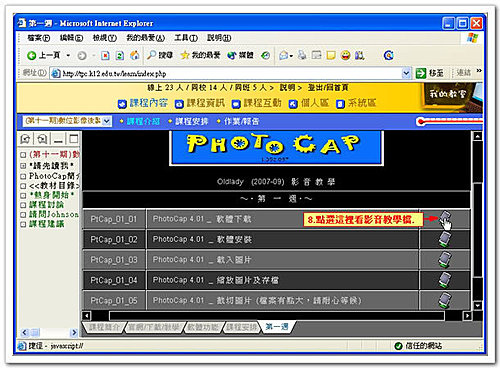The width and height of the screenshot is (500, 368).
Task: Open the 課程內容 section
Action: coord(143,103)
